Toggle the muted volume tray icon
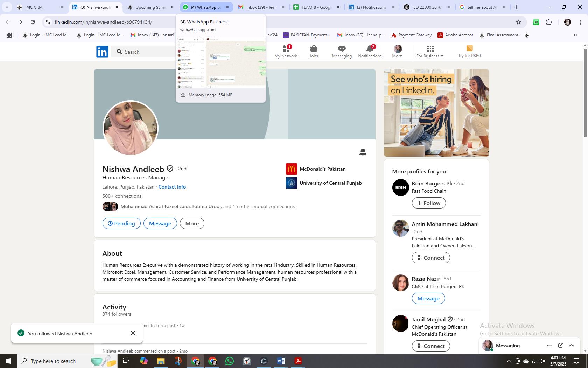Image resolution: width=588 pixels, height=368 pixels. (542, 361)
